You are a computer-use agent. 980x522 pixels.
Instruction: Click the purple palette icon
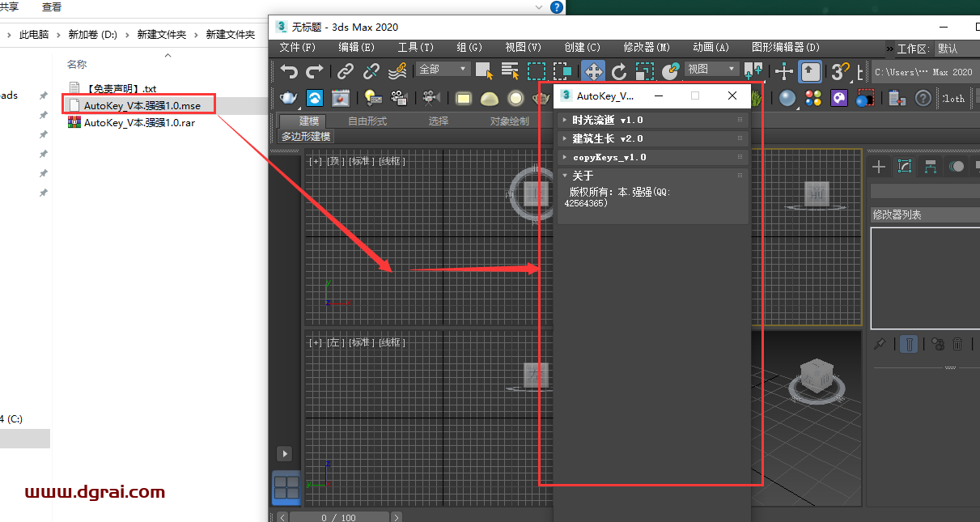click(839, 98)
